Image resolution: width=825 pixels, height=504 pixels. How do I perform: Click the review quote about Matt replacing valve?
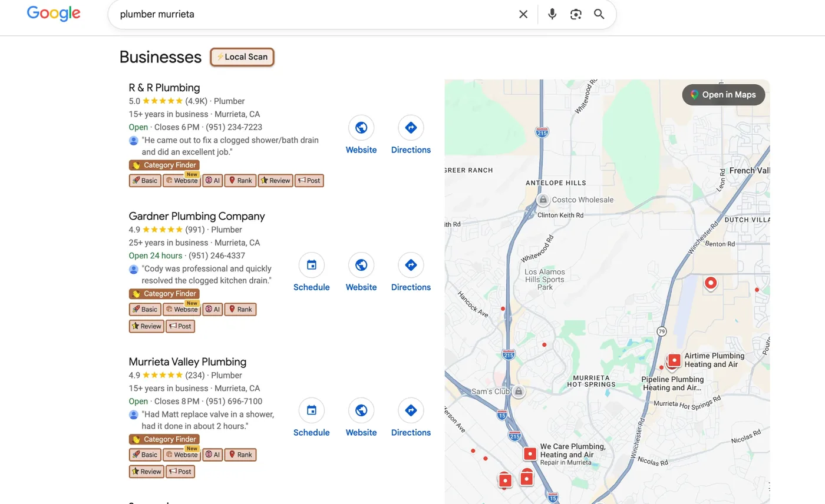pyautogui.click(x=208, y=420)
